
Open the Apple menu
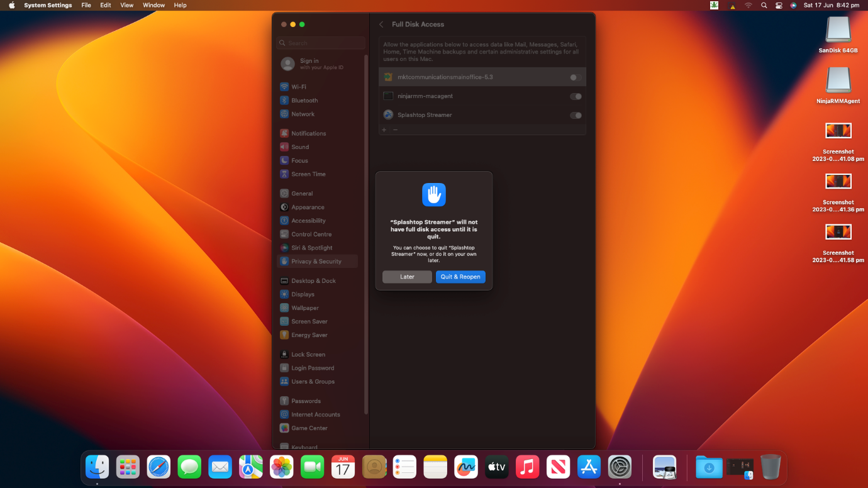(x=11, y=5)
